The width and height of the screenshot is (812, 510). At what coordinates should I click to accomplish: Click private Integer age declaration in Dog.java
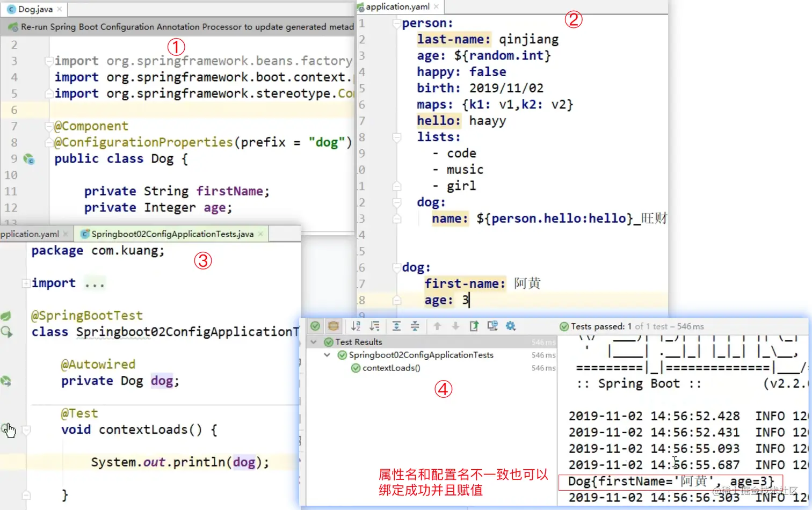point(158,208)
